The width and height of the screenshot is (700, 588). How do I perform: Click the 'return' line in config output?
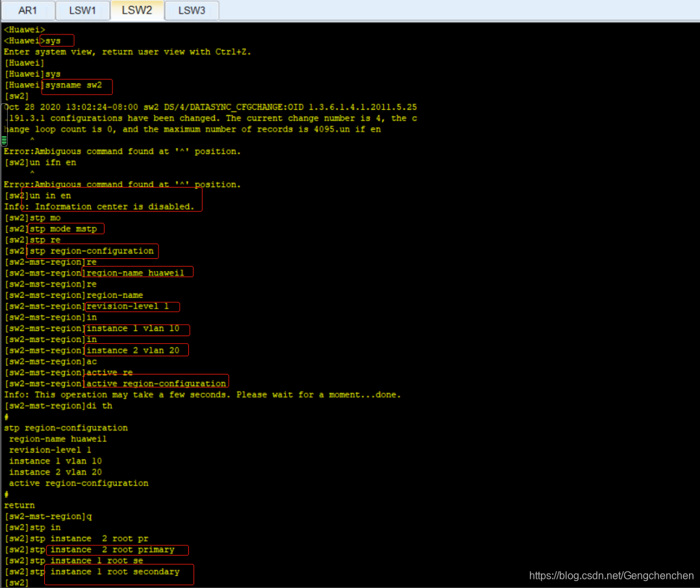click(19, 506)
